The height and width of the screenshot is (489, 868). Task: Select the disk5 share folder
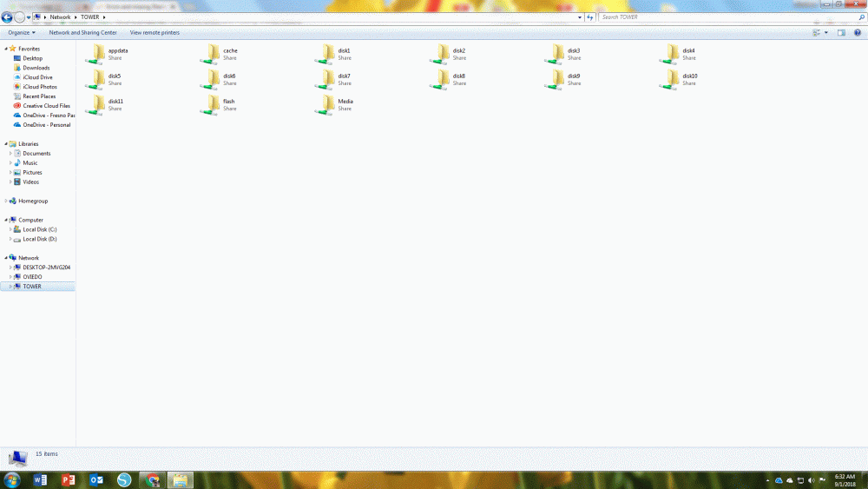(103, 80)
